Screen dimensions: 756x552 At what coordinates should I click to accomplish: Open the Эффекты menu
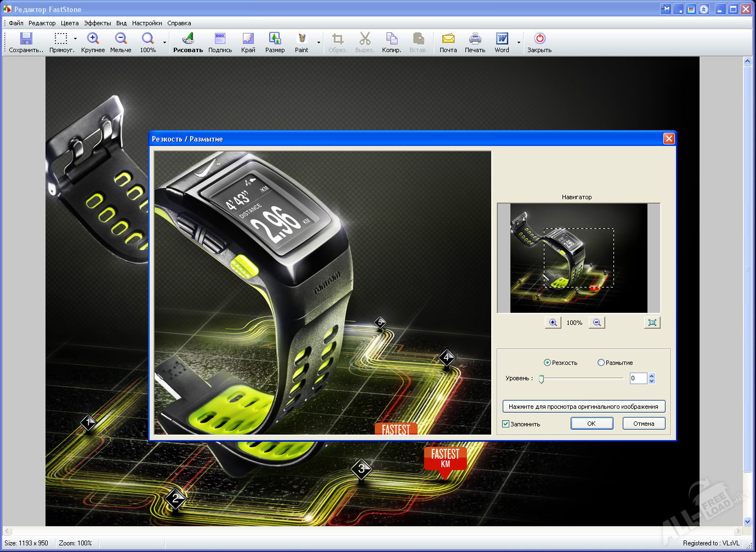click(97, 23)
